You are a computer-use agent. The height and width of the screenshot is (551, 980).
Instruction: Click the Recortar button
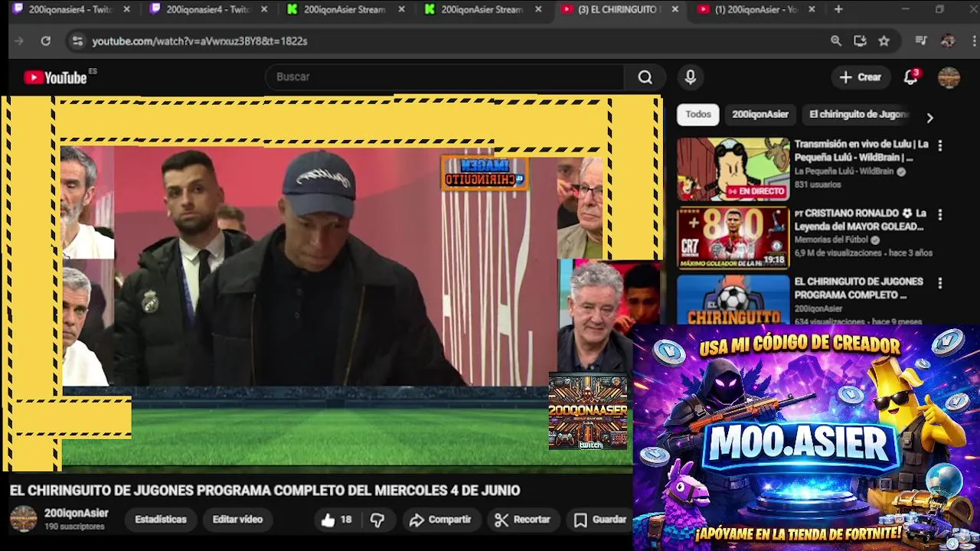click(x=523, y=520)
